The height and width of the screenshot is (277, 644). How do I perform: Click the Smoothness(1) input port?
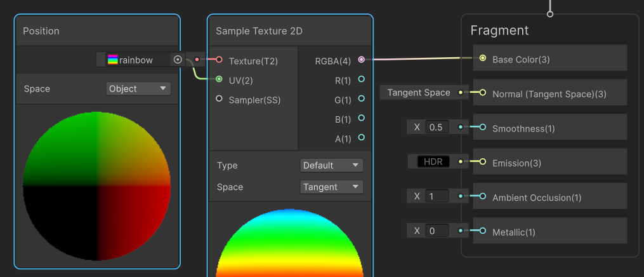pyautogui.click(x=483, y=128)
